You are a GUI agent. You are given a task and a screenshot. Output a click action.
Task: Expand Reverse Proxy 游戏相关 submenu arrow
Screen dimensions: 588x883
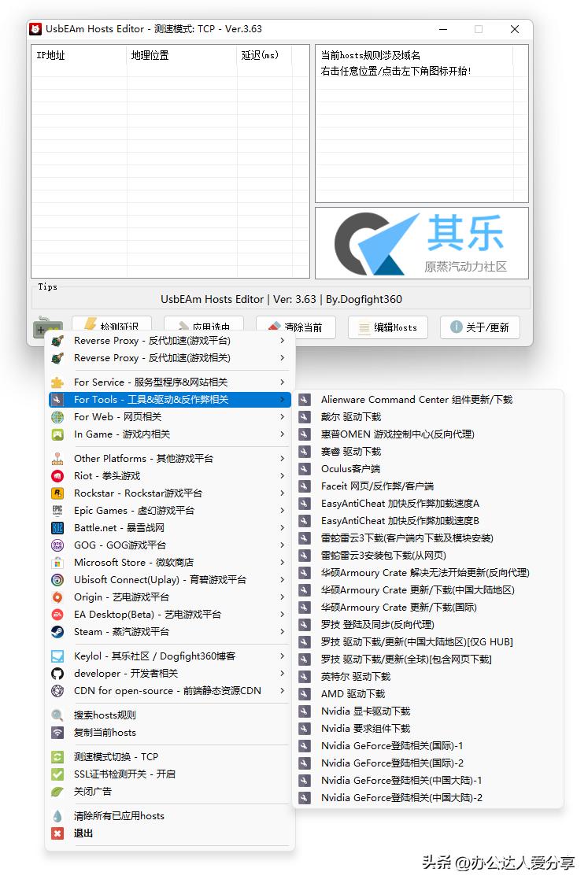[x=282, y=358]
